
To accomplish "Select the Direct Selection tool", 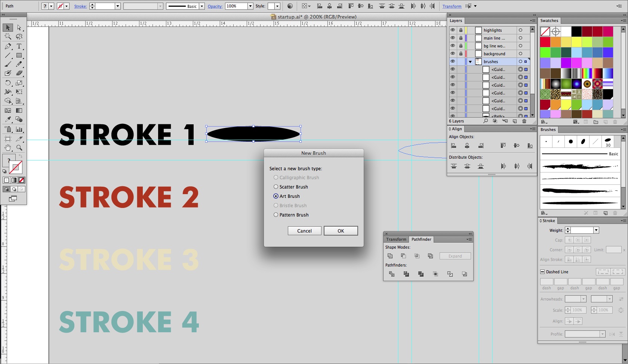I will [19, 28].
